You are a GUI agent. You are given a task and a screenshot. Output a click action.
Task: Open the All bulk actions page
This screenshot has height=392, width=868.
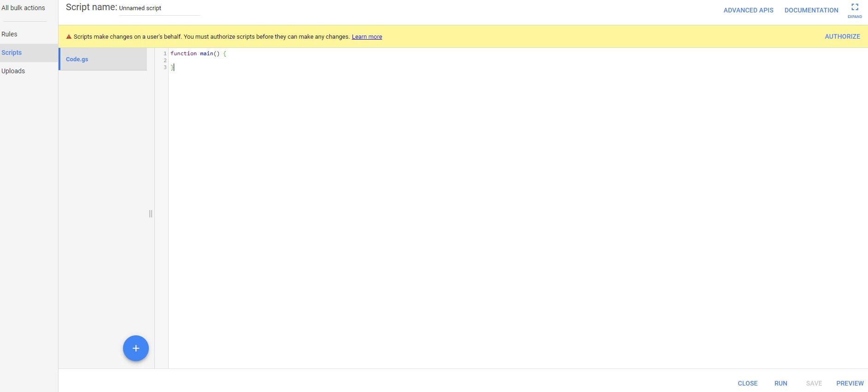[23, 8]
